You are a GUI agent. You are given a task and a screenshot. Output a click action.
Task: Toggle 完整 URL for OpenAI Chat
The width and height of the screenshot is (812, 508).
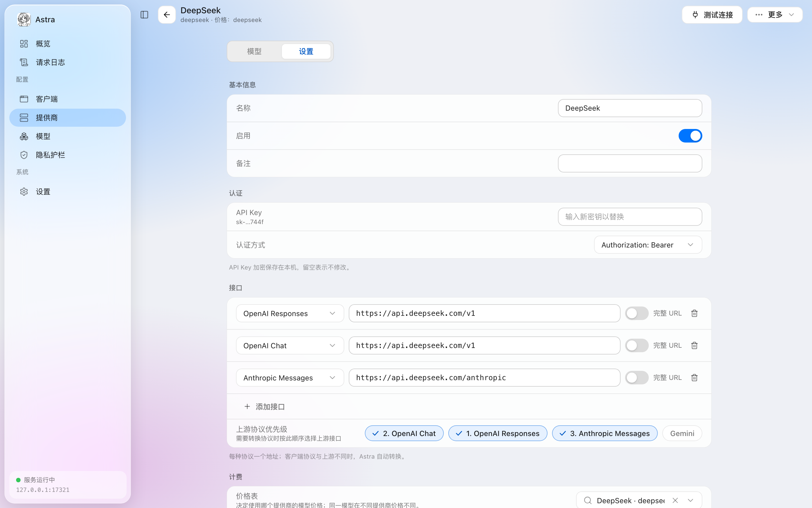[637, 345]
